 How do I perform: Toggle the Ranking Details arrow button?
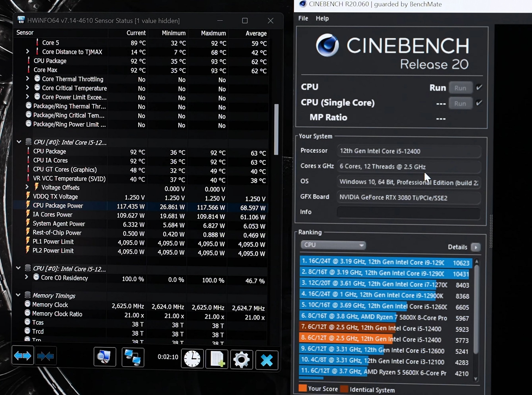[476, 247]
